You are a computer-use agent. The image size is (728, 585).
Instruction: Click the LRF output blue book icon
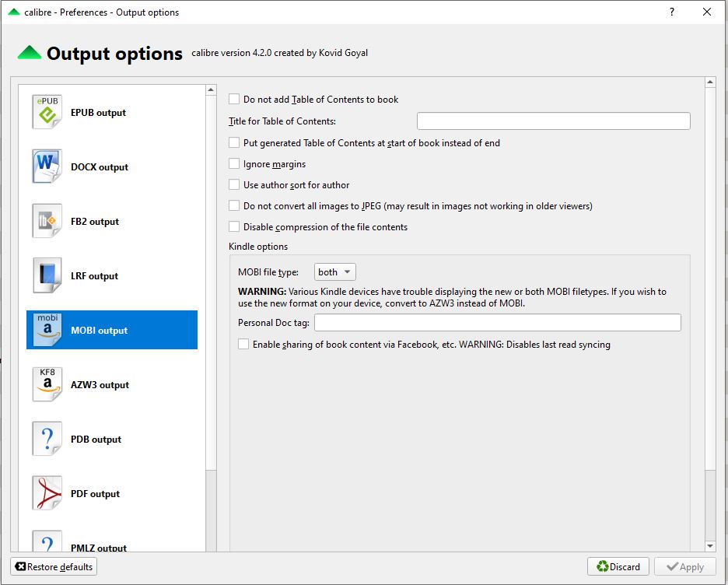coord(47,275)
